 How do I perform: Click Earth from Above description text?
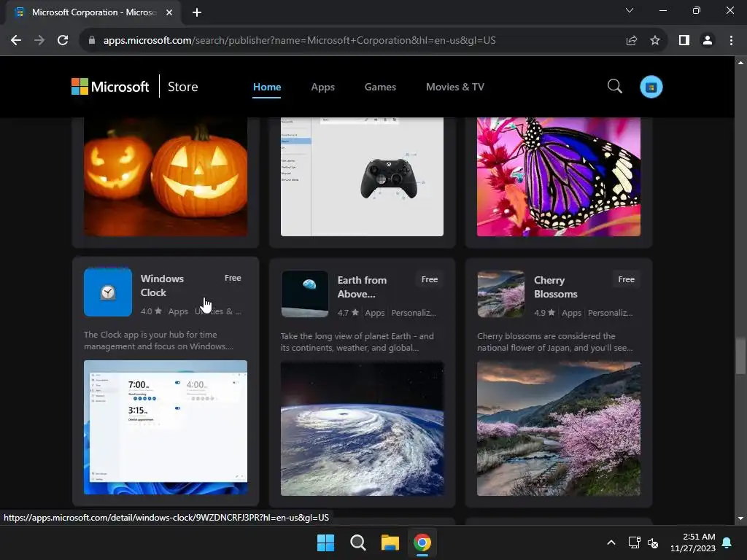point(357,342)
